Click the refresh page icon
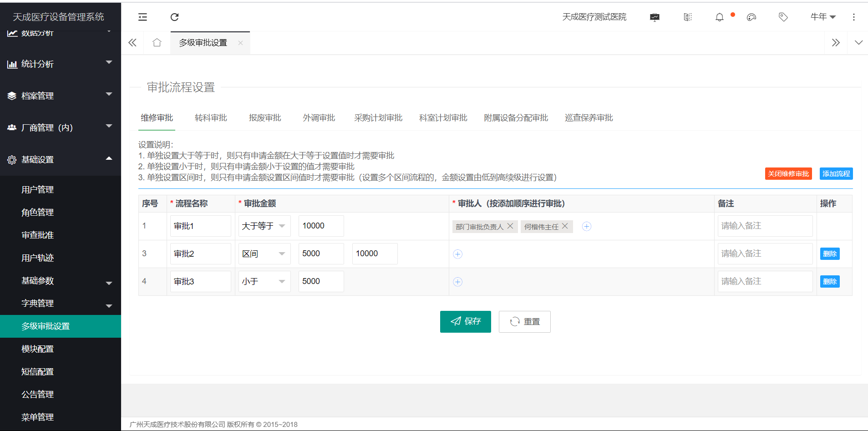 pos(174,17)
